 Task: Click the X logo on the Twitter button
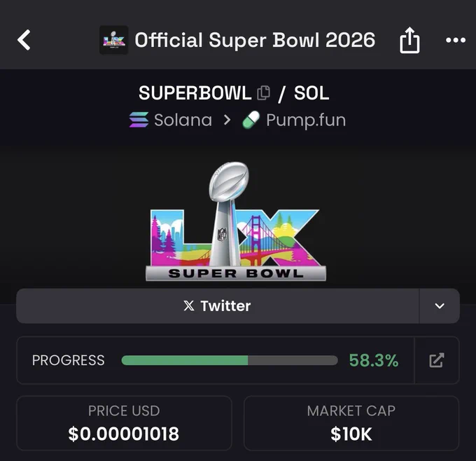tap(189, 305)
